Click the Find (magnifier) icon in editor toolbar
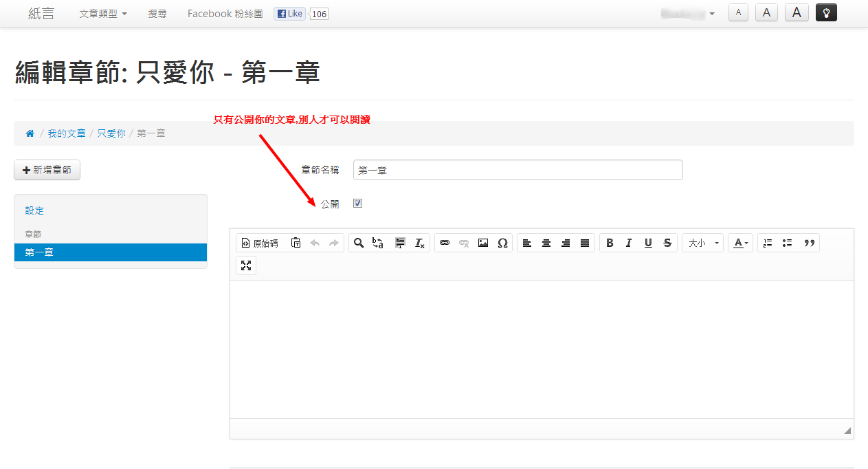 pyautogui.click(x=359, y=243)
